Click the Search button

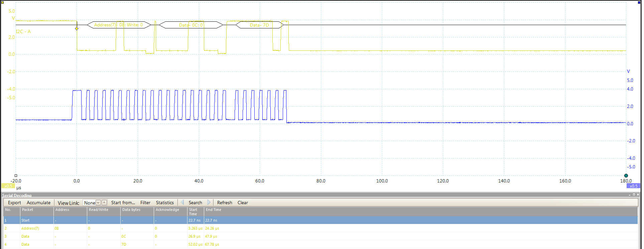pyautogui.click(x=195, y=203)
